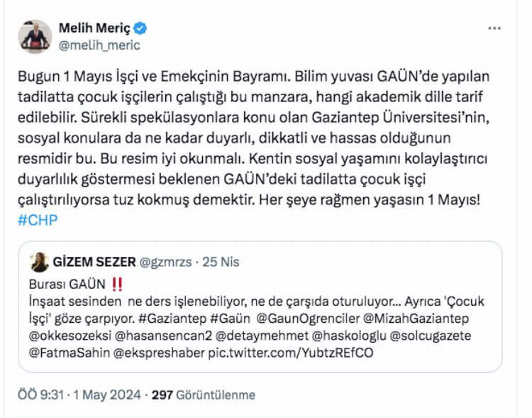
Task: Open the @GaunOgrenciler mention
Action: 308,319
